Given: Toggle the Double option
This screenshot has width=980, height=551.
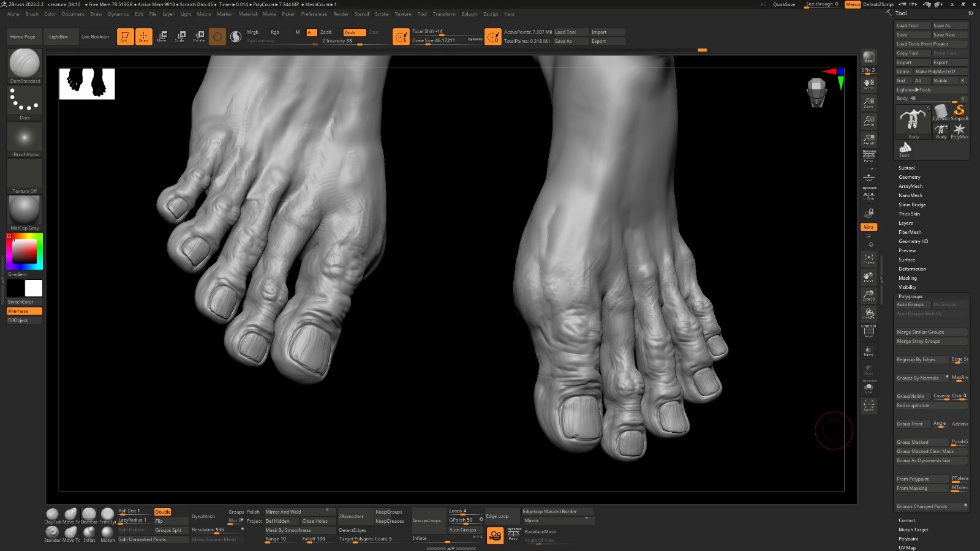Looking at the screenshot, I should click(163, 512).
